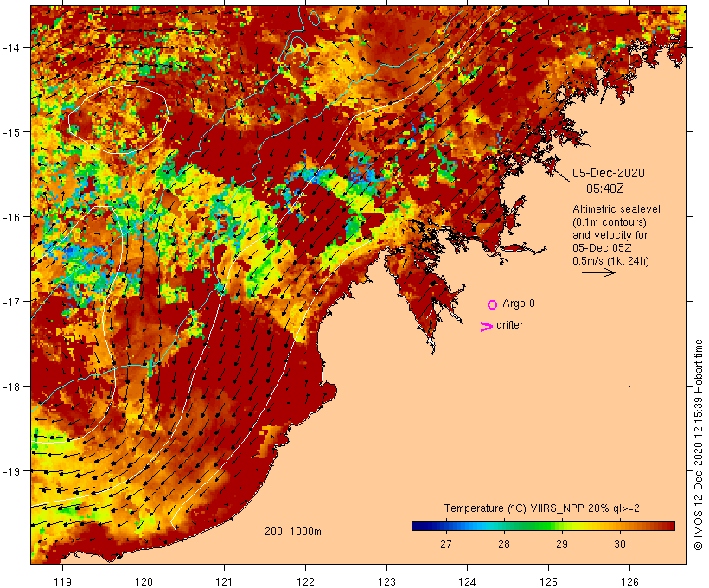Click the 'Argo 0' legend label

[519, 304]
